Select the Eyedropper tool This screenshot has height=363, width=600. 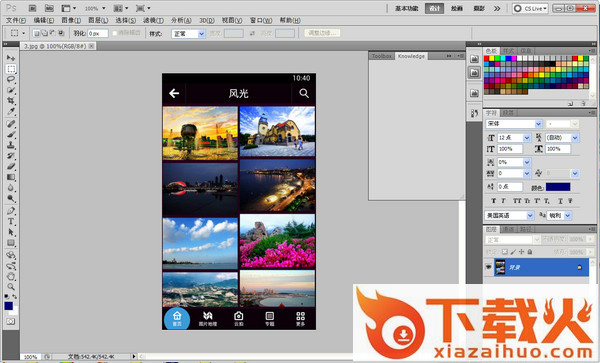11,111
